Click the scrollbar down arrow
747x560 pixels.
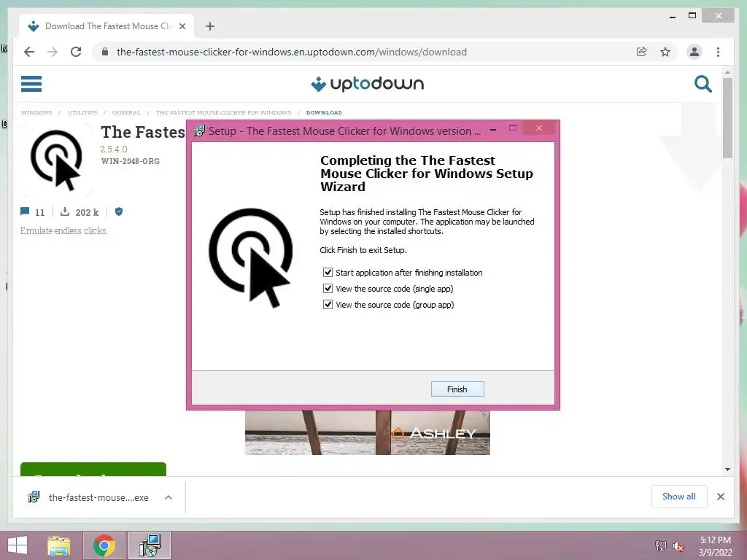pyautogui.click(x=727, y=470)
